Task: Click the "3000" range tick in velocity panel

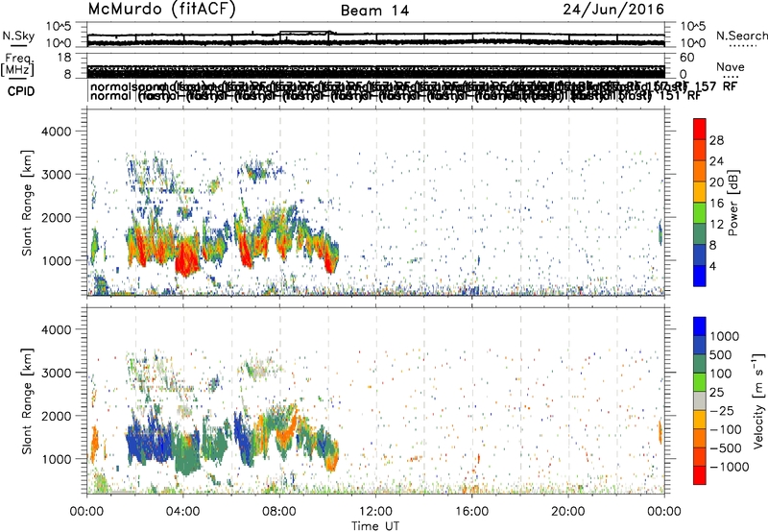Action: pyautogui.click(x=56, y=373)
